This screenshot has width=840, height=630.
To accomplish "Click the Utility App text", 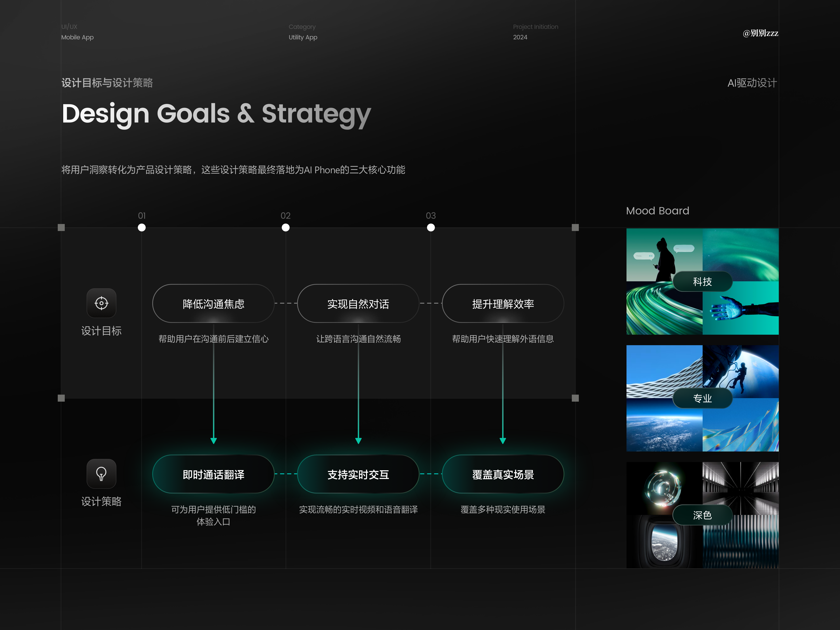I will 303,37.
